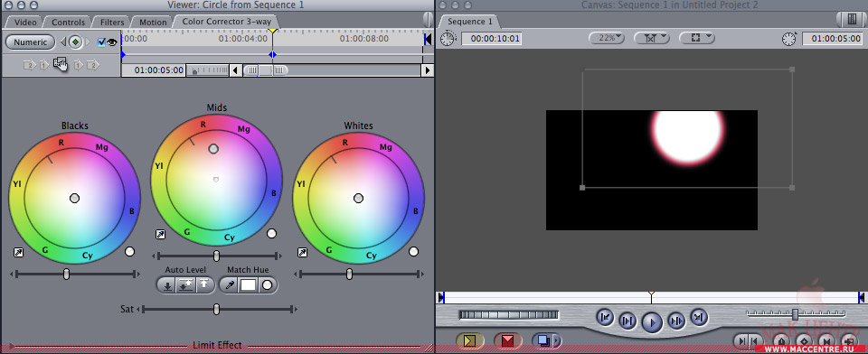Select the filter drag-hand icon
868x354 pixels.
click(60, 65)
